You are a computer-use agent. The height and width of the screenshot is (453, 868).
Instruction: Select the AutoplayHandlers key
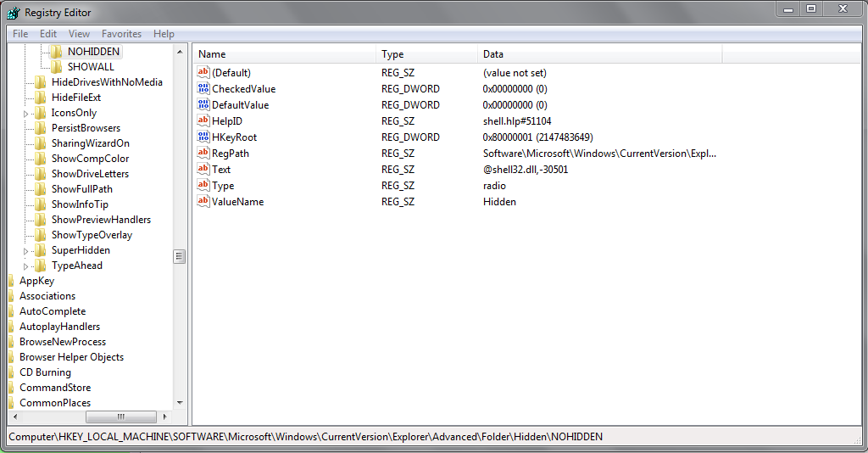(60, 327)
